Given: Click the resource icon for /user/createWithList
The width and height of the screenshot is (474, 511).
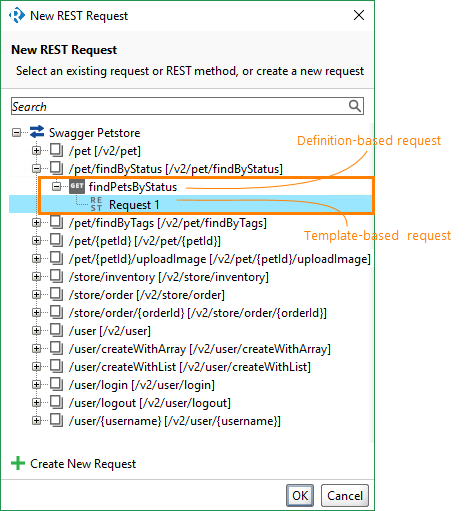Looking at the screenshot, I should coord(56,366).
